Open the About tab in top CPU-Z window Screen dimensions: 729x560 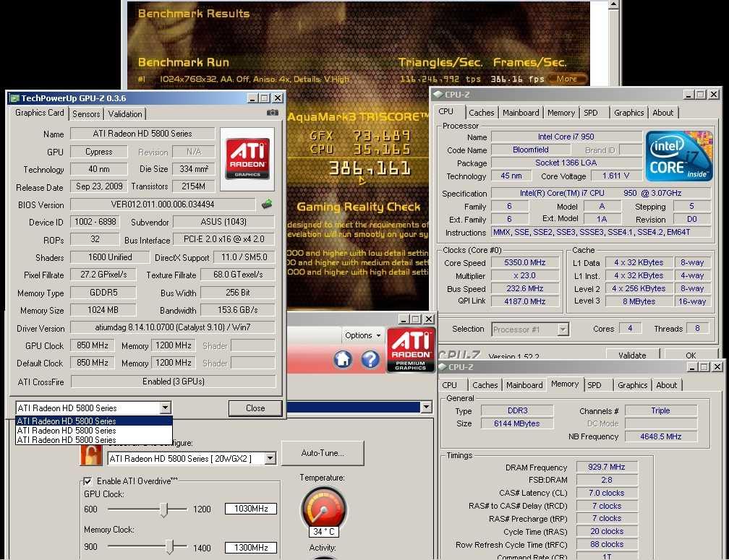pos(662,113)
